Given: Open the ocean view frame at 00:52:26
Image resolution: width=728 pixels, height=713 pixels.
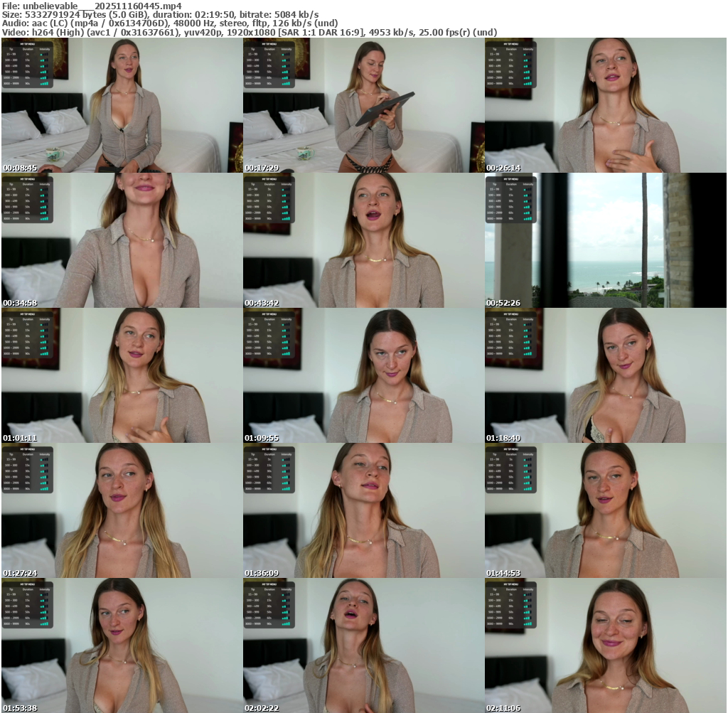Looking at the screenshot, I should point(606,240).
